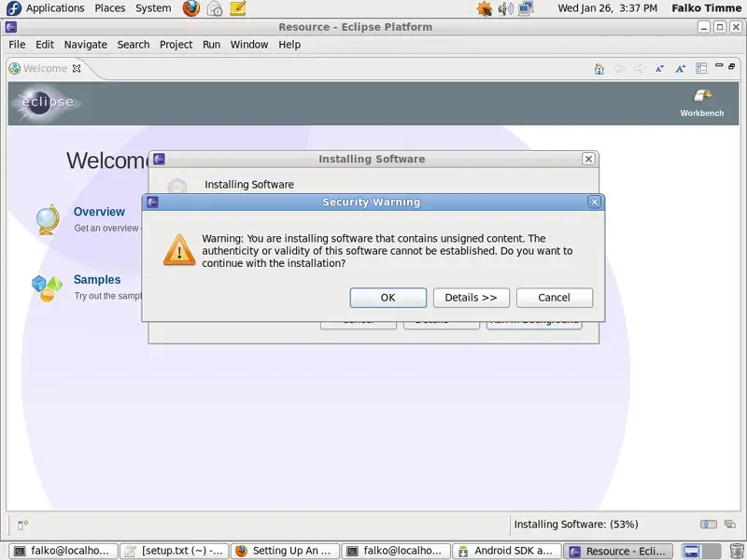Open the network connection tray icon

pos(526,8)
